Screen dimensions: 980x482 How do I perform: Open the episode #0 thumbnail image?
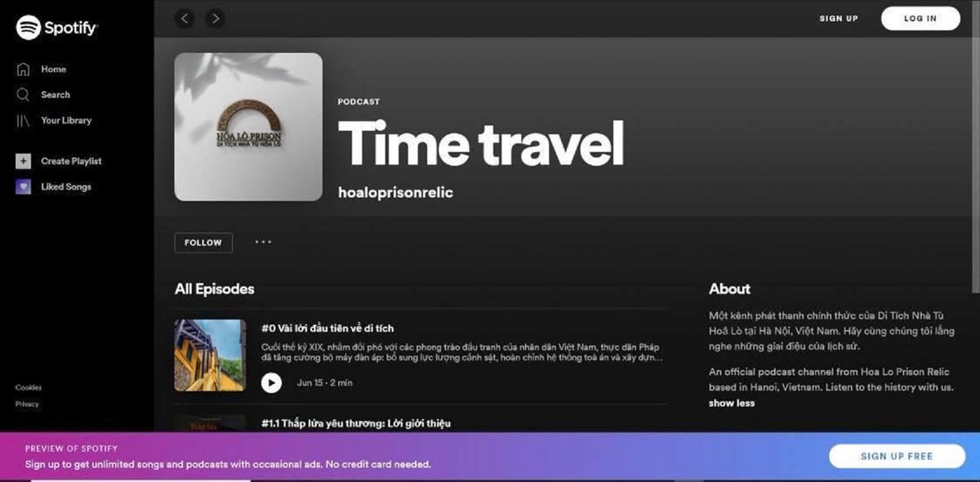click(x=210, y=355)
